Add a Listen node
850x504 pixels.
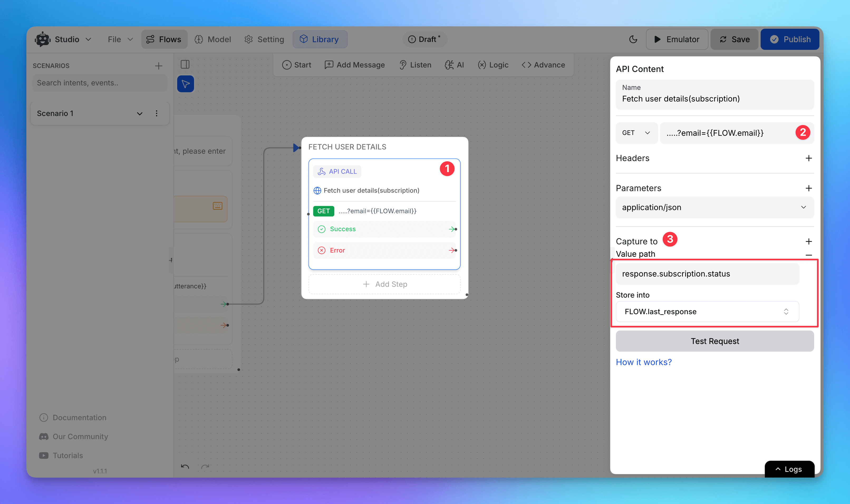(415, 65)
